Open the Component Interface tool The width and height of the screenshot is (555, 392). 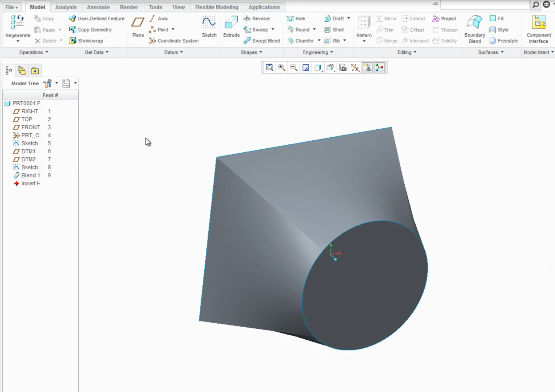pyautogui.click(x=539, y=29)
